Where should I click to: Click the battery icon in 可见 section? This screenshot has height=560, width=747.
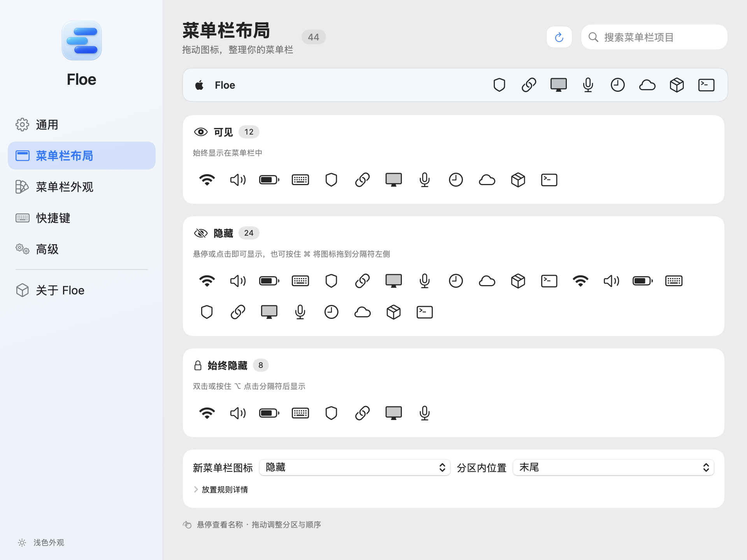(269, 180)
